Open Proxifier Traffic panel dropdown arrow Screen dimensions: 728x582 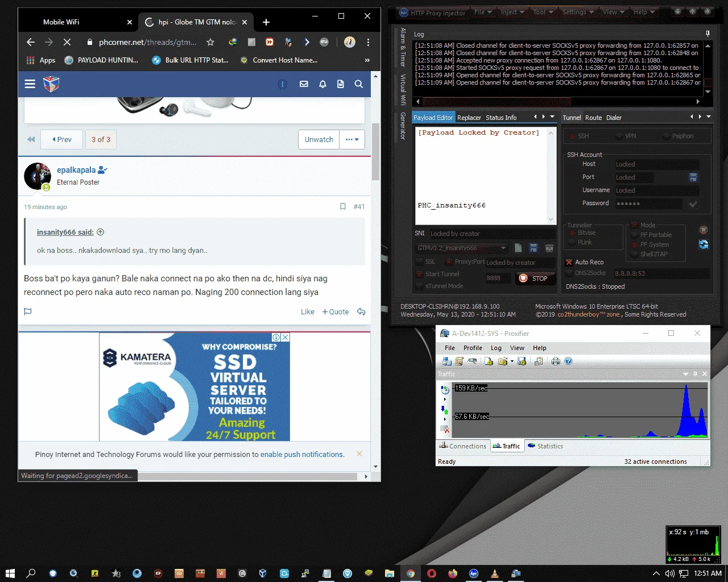pos(686,374)
